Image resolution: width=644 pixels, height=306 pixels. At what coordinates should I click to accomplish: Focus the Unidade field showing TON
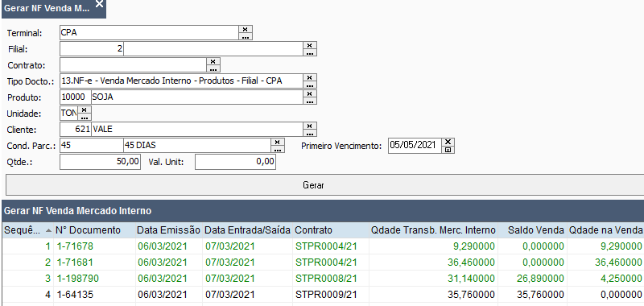[68, 114]
